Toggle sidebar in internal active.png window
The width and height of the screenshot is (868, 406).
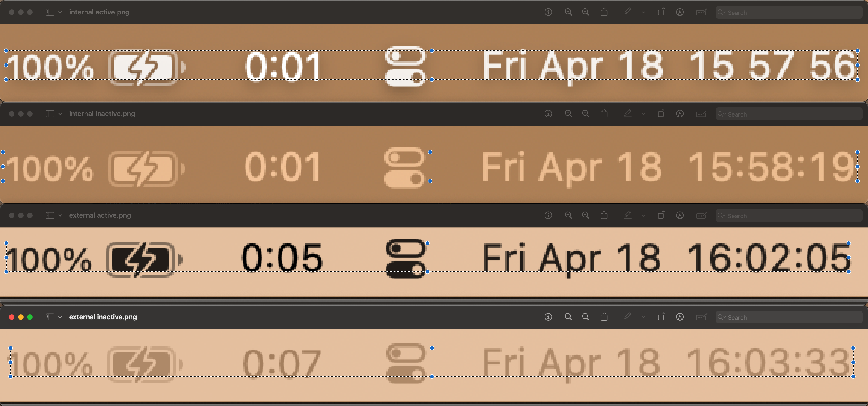50,12
